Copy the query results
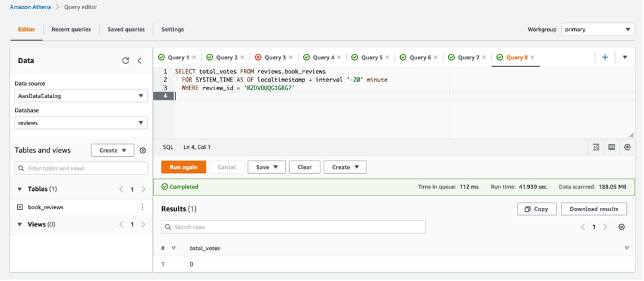The height and width of the screenshot is (281, 644). [x=537, y=209]
